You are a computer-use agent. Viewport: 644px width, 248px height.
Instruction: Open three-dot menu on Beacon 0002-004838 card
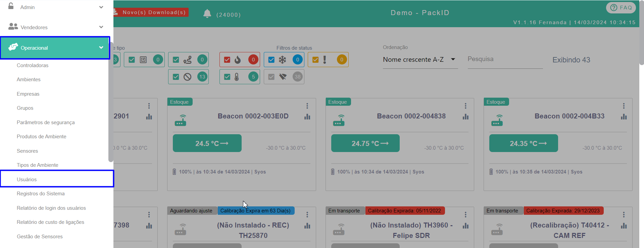pyautogui.click(x=465, y=106)
